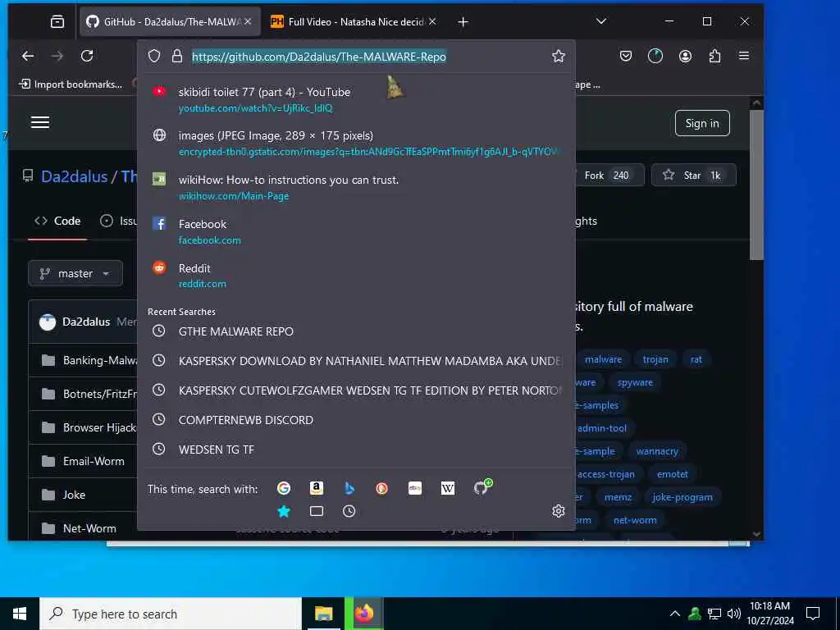Open the trojan topic tag

coord(655,359)
